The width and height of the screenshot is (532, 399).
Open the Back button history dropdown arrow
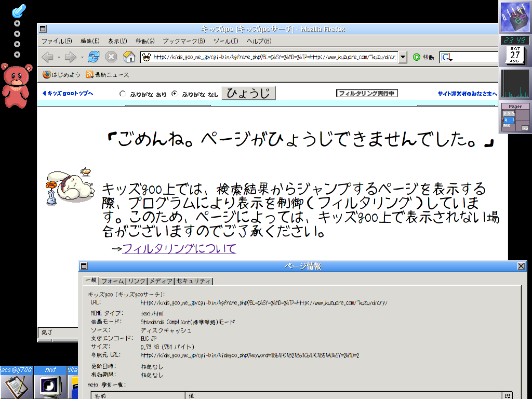pos(59,57)
